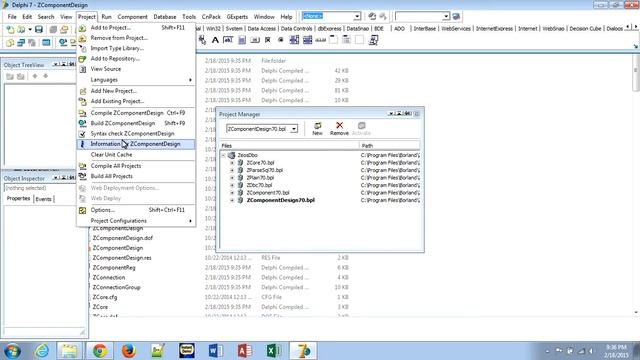Viewport: 640px width, 360px height.
Task: Click View Unit icon in second toolbar row
Action: [10, 42]
